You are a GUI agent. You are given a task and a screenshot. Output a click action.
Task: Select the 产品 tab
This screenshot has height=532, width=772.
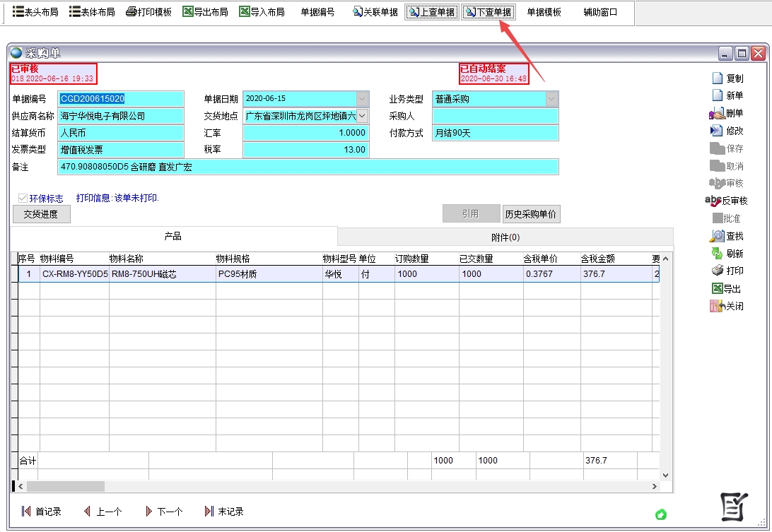click(173, 236)
